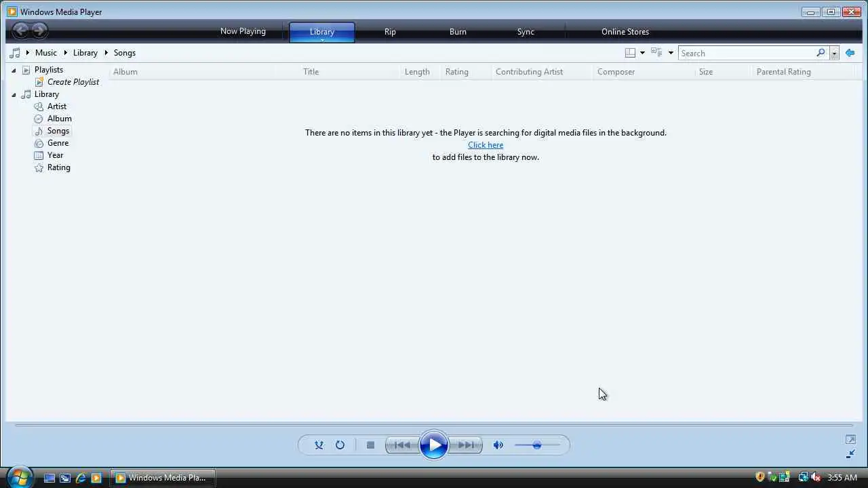The height and width of the screenshot is (488, 868).
Task: Go forward using the Forward arrow button
Action: pos(39,30)
